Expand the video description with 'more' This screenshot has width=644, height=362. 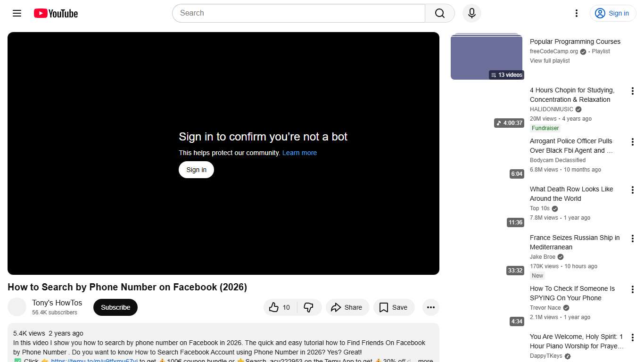click(x=424, y=360)
